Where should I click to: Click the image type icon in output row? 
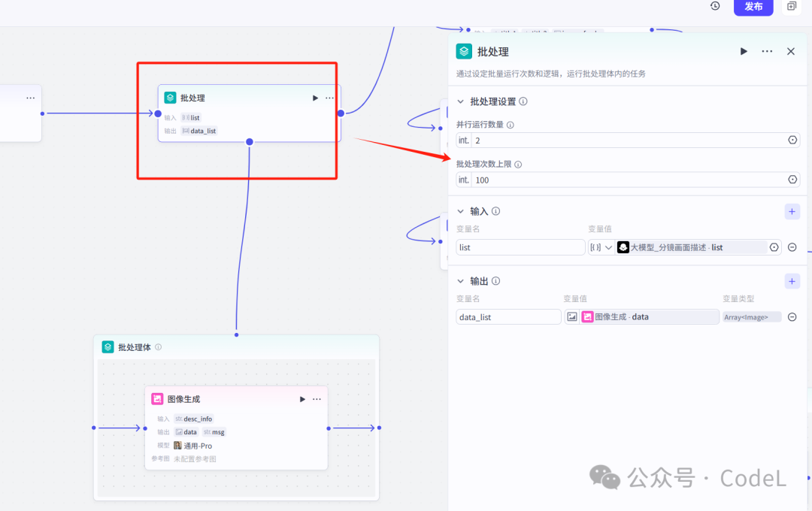tap(571, 317)
